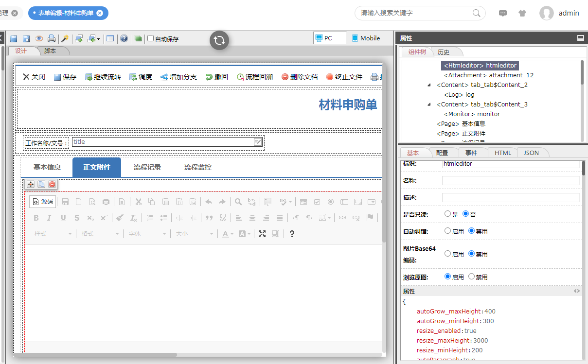
Task: Click the move handle icon above editor
Action: (30, 184)
